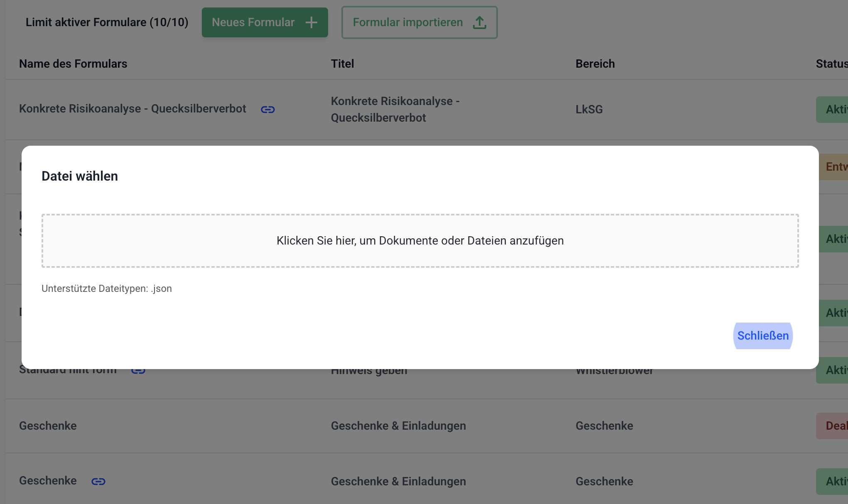Click Aktiv status badge in Quecksilberverbot row

(833, 109)
